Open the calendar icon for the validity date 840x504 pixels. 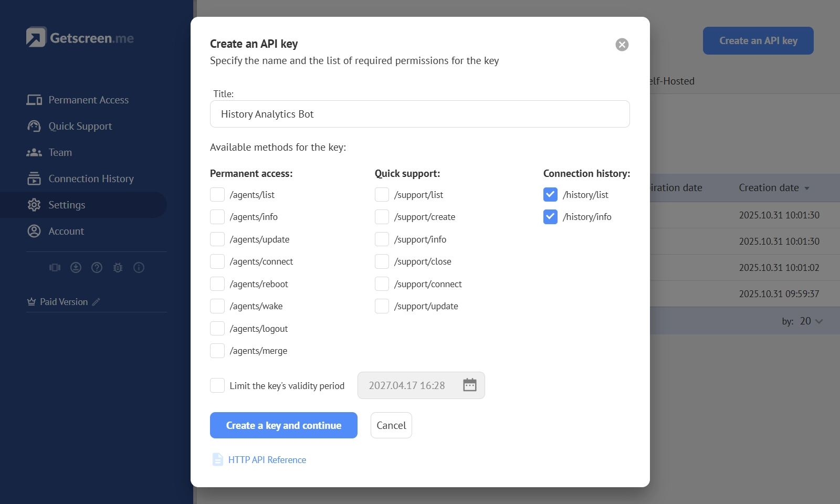coord(469,385)
